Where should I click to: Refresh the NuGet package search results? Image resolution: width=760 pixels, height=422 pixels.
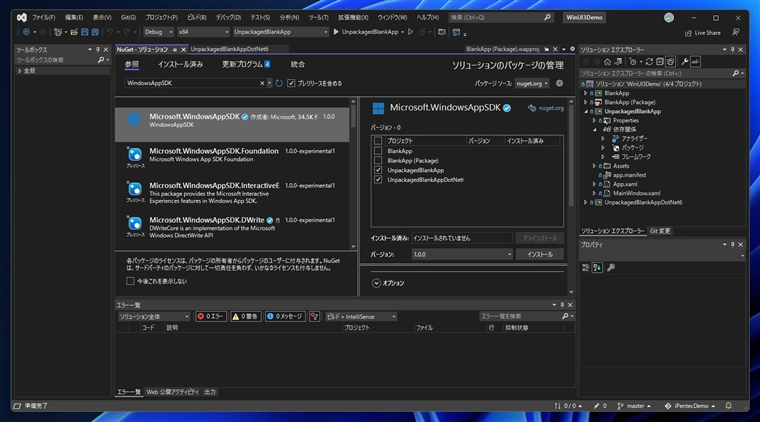point(279,83)
